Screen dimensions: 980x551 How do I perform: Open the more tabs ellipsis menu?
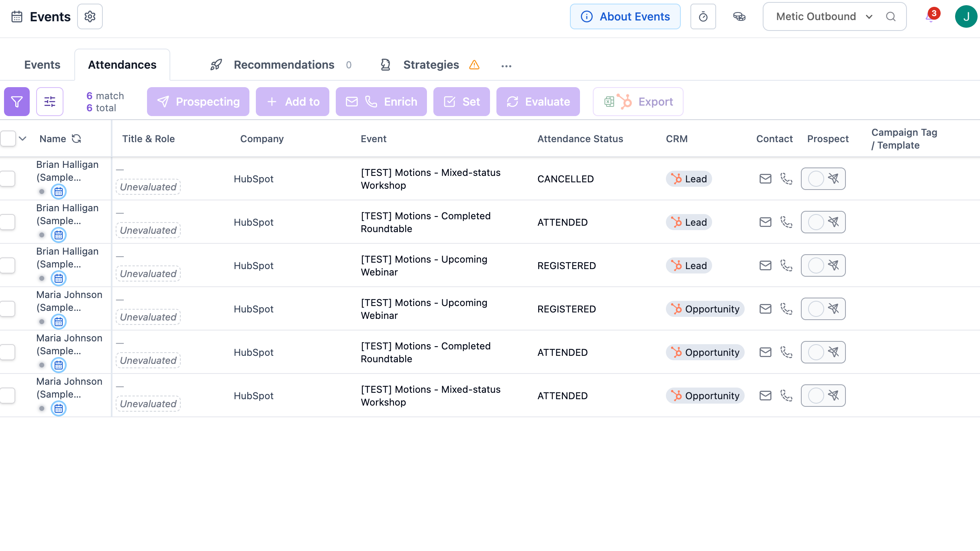(x=506, y=66)
